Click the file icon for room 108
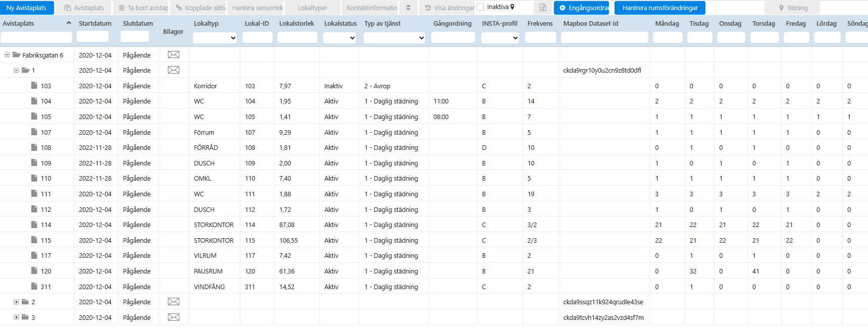 click(x=34, y=147)
